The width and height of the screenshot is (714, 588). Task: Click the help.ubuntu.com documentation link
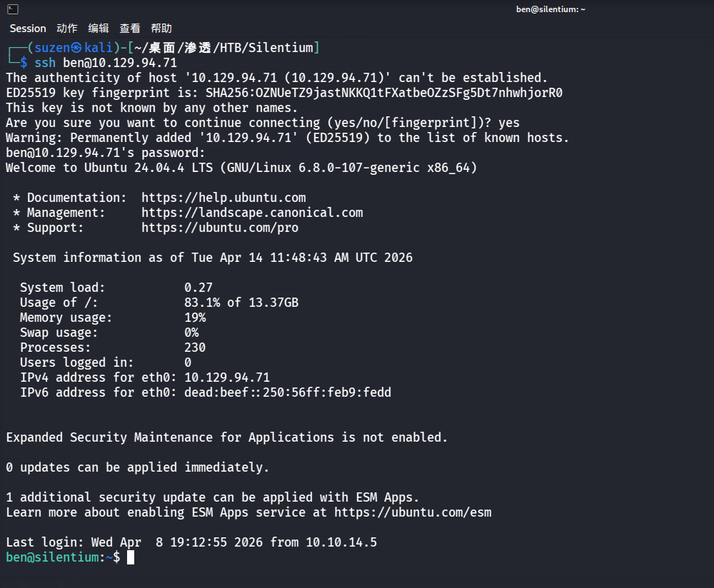[x=223, y=198]
